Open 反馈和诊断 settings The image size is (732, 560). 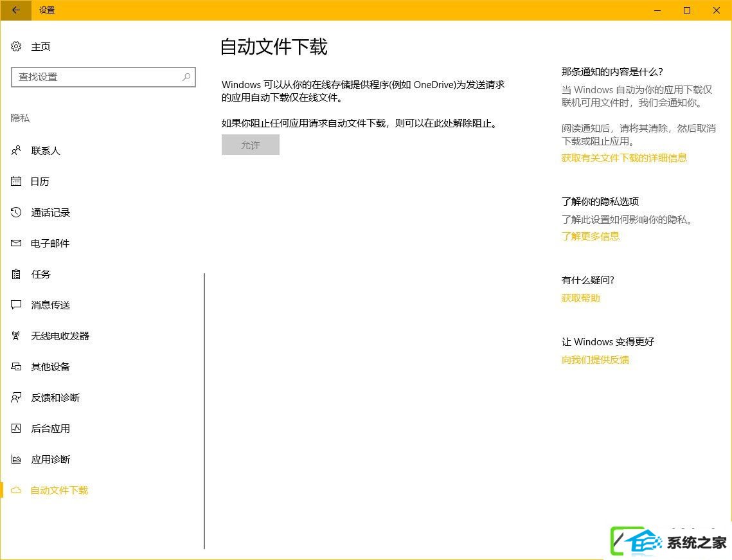click(55, 397)
